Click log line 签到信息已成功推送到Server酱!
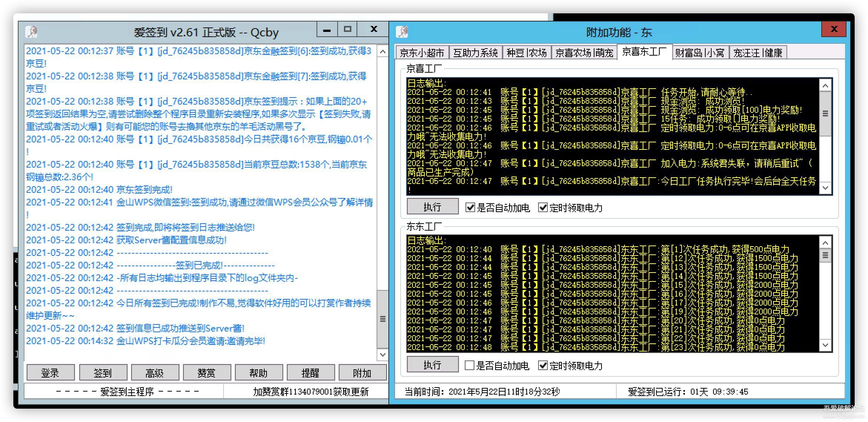868x422 pixels. click(x=135, y=328)
